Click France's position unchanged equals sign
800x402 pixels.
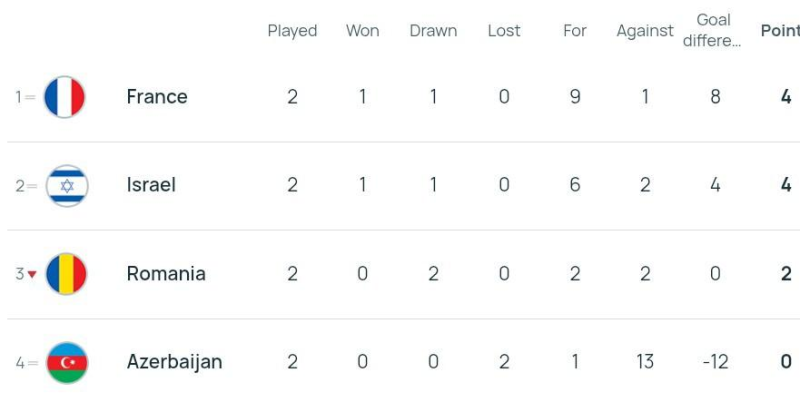tap(31, 97)
